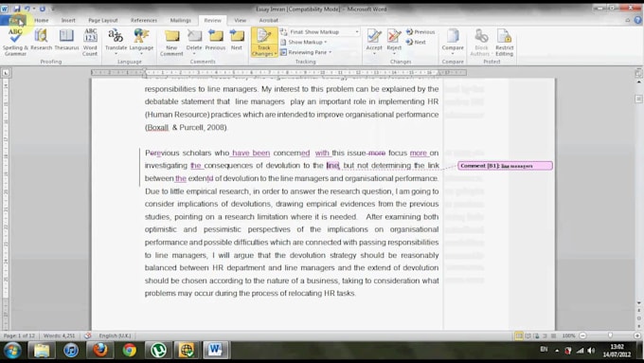Toggle the ruler view button above scrollbar
This screenshot has height=363, width=644.
pos(638,73)
